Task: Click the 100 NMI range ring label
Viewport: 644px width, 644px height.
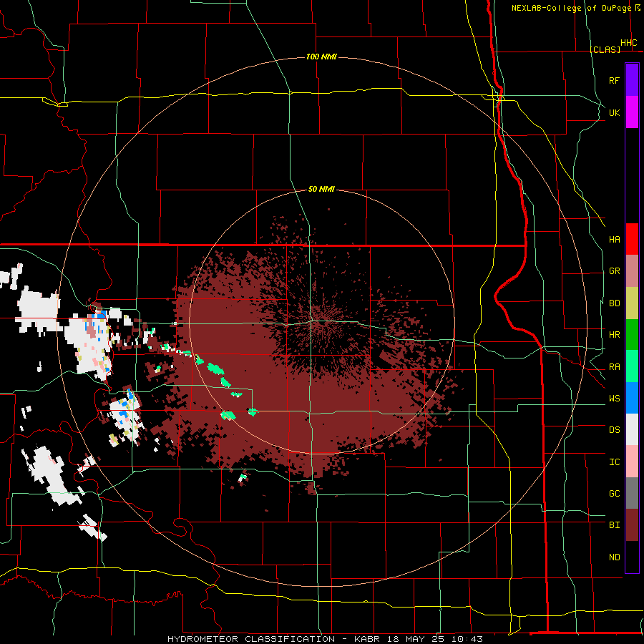Action: point(321,57)
